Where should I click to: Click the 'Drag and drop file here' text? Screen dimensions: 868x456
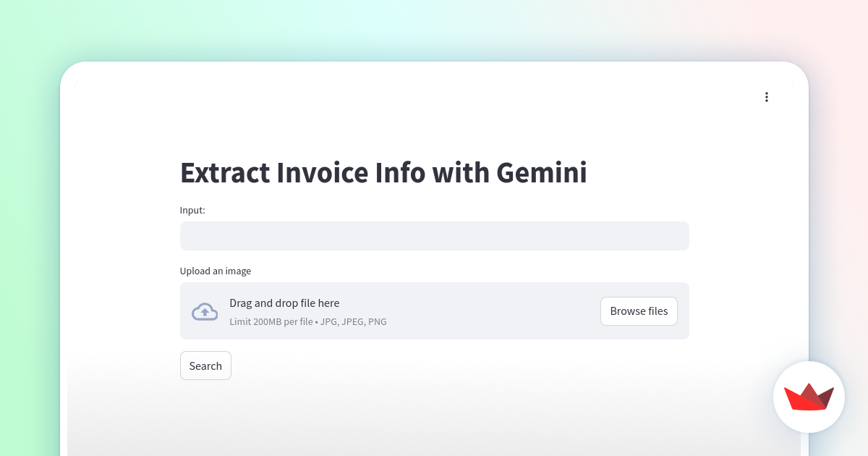pos(284,303)
